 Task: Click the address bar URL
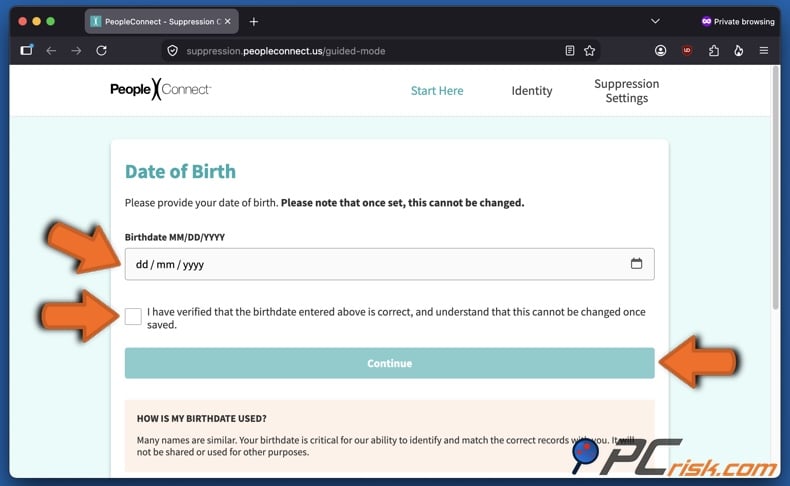tap(286, 51)
